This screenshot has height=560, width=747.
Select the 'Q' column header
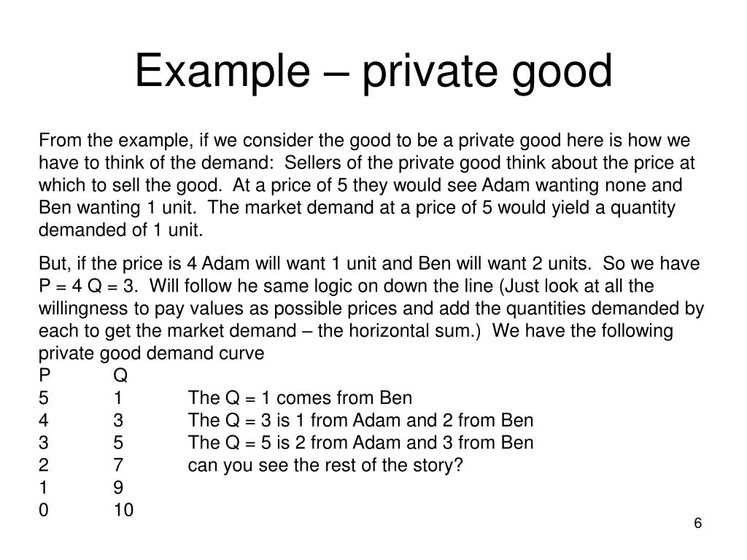[x=120, y=376]
